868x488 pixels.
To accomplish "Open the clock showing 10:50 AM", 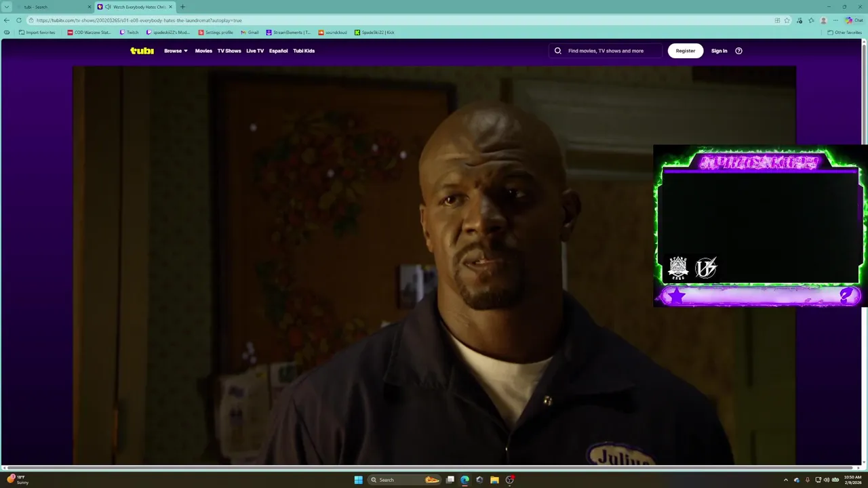I will 852,480.
